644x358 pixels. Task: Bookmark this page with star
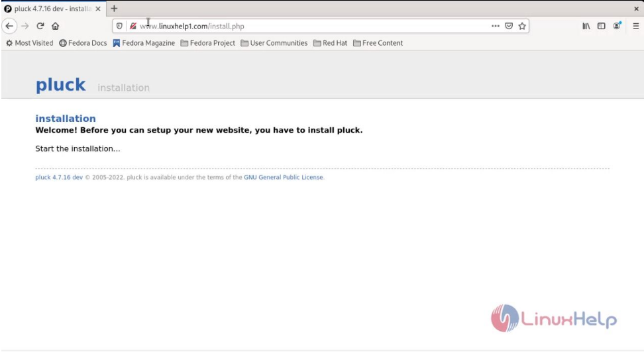(x=522, y=26)
